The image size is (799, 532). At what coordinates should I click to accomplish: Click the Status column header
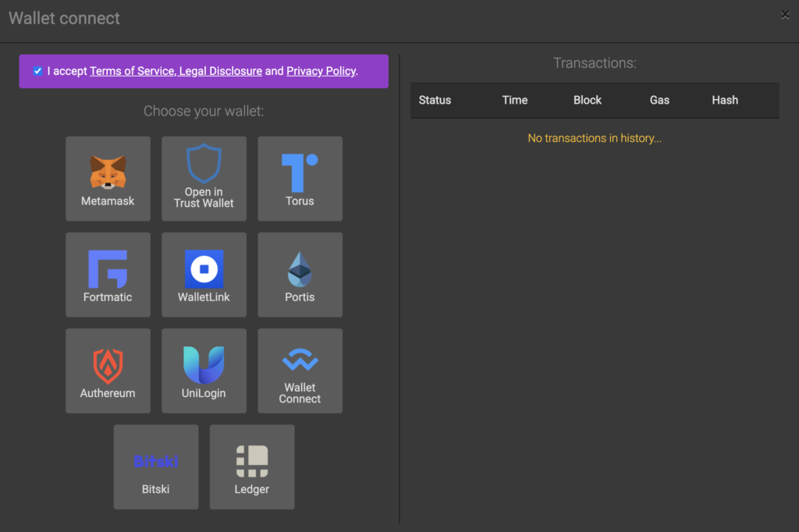point(435,100)
